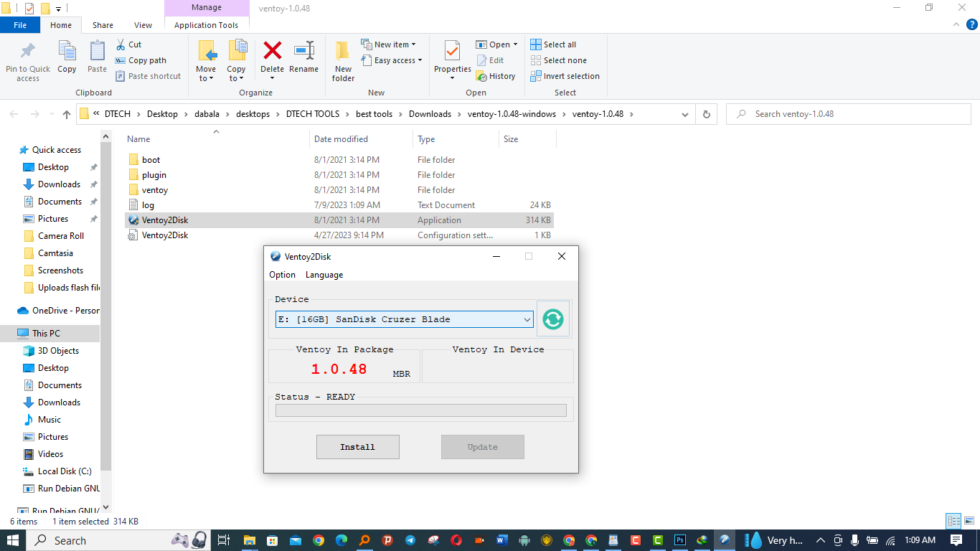Open Microsoft Edge from the taskbar

pyautogui.click(x=341, y=540)
